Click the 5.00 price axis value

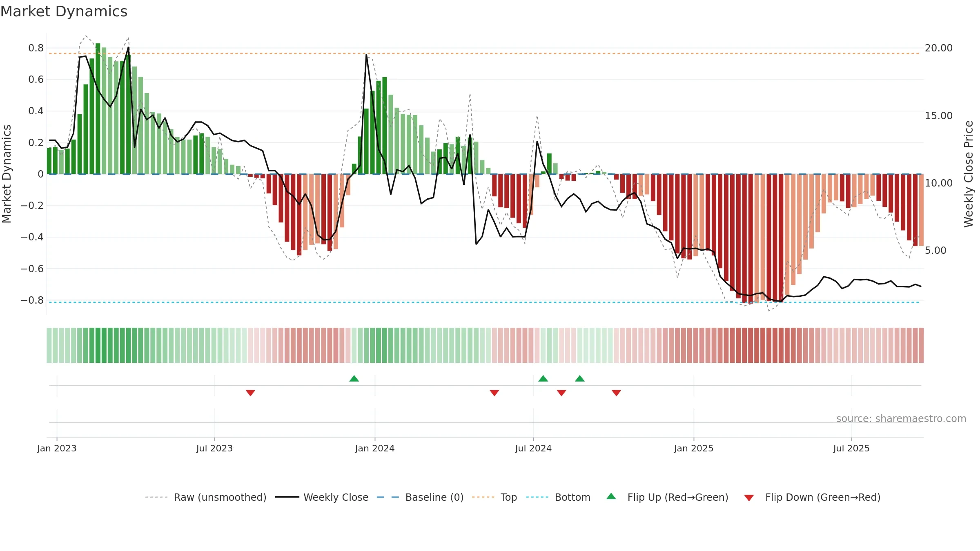(935, 250)
